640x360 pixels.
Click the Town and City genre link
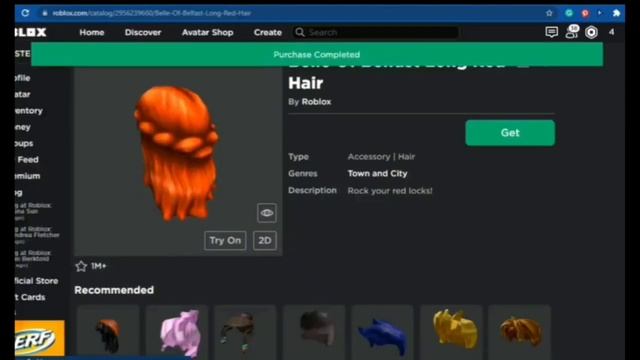point(378,173)
